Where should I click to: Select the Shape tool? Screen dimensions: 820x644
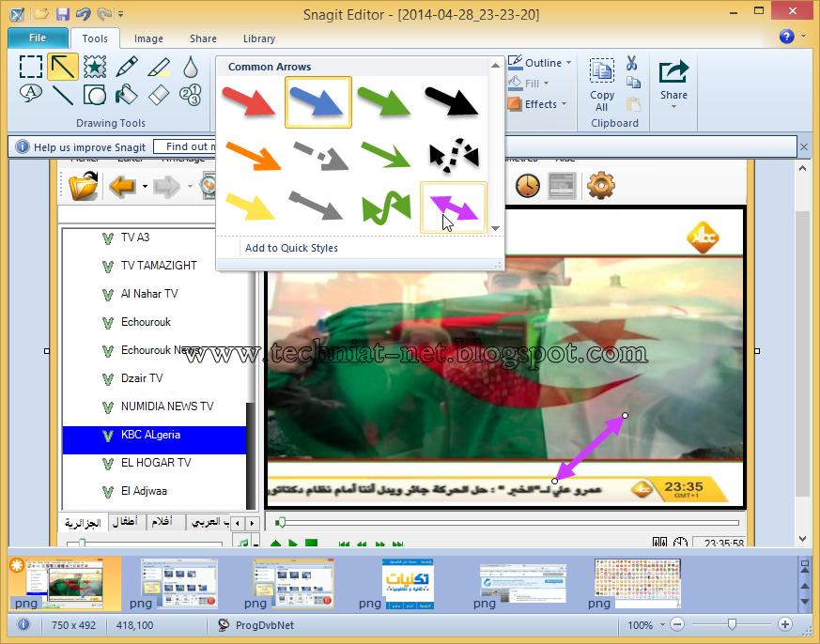click(x=95, y=95)
